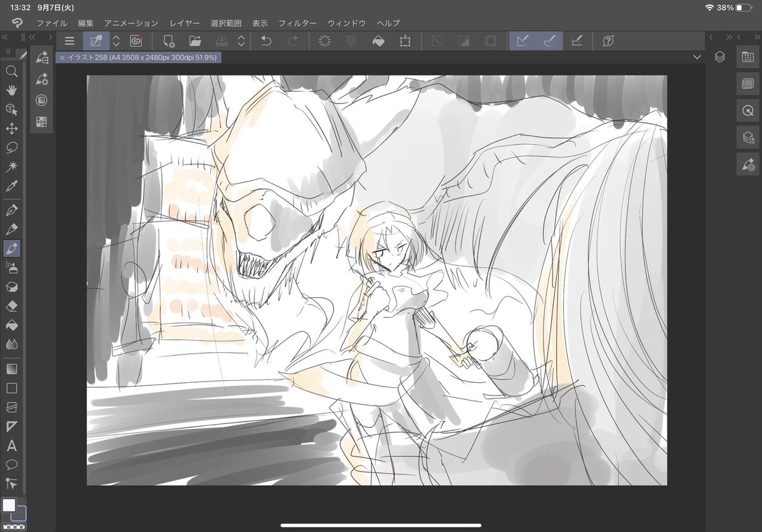The image size is (762, 532).
Task: Select the Blend tool
Action: [x=11, y=344]
